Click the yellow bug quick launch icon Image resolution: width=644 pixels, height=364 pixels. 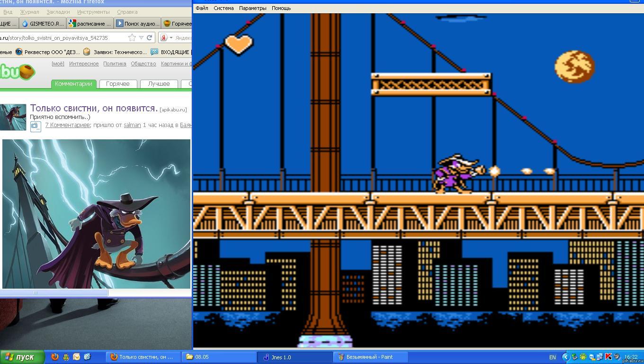[66, 357]
